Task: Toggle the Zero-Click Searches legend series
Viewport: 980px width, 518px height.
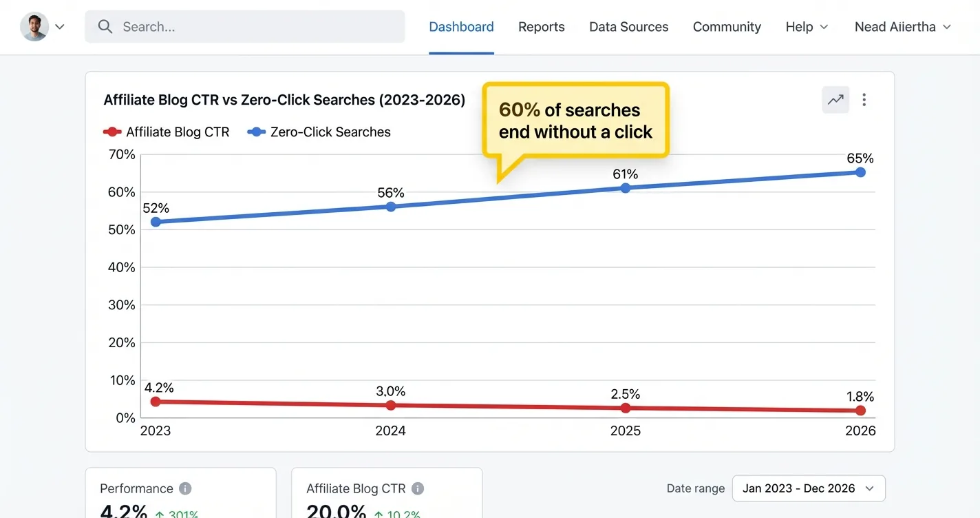Action: click(318, 132)
